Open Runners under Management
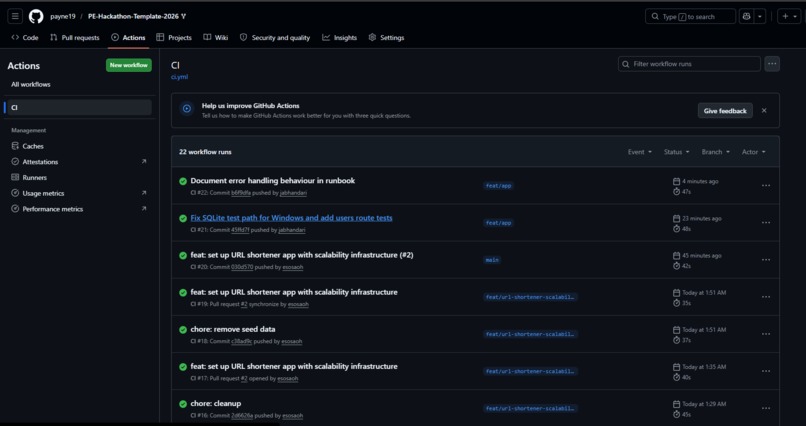This screenshot has width=806, height=426. (34, 177)
